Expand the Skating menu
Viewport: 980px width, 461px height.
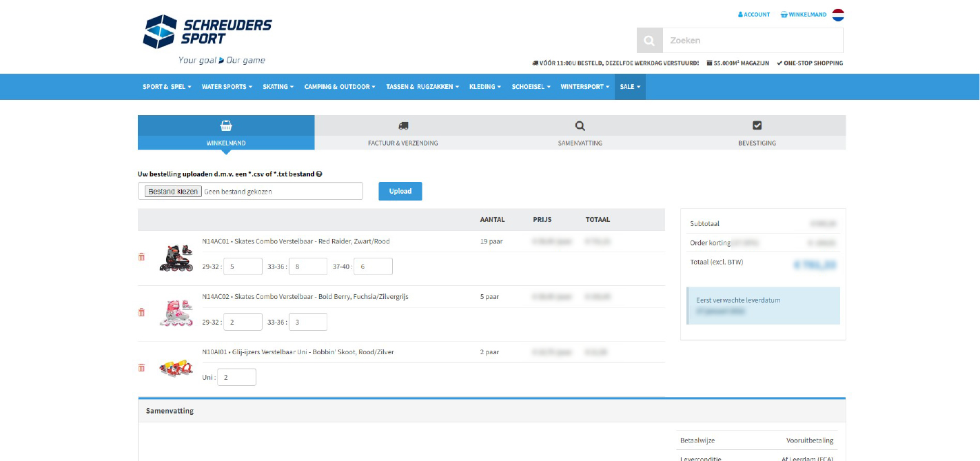tap(278, 87)
